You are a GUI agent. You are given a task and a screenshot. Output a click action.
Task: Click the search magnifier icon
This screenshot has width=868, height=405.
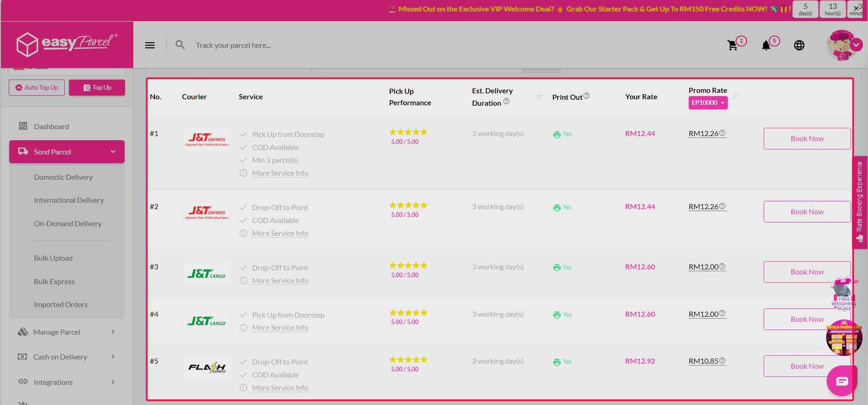180,45
